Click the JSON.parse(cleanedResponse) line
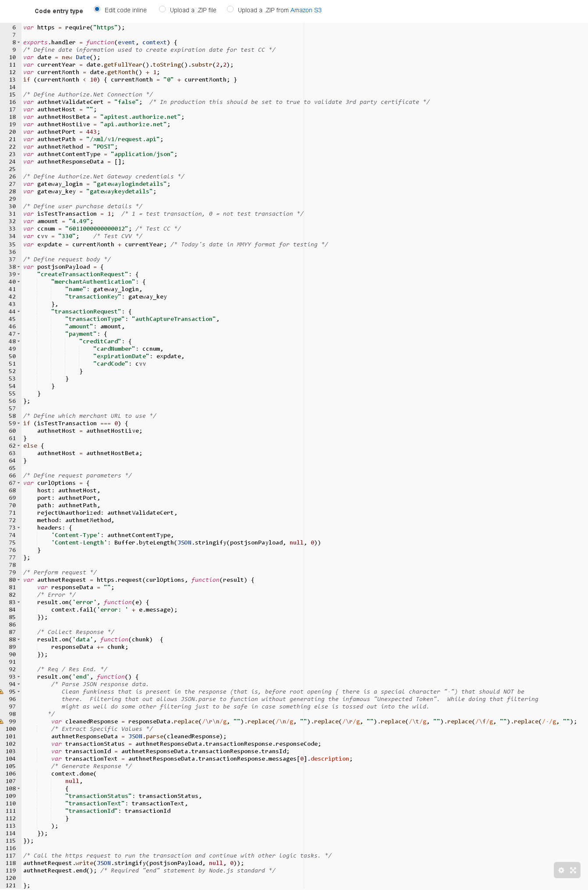 pos(139,736)
